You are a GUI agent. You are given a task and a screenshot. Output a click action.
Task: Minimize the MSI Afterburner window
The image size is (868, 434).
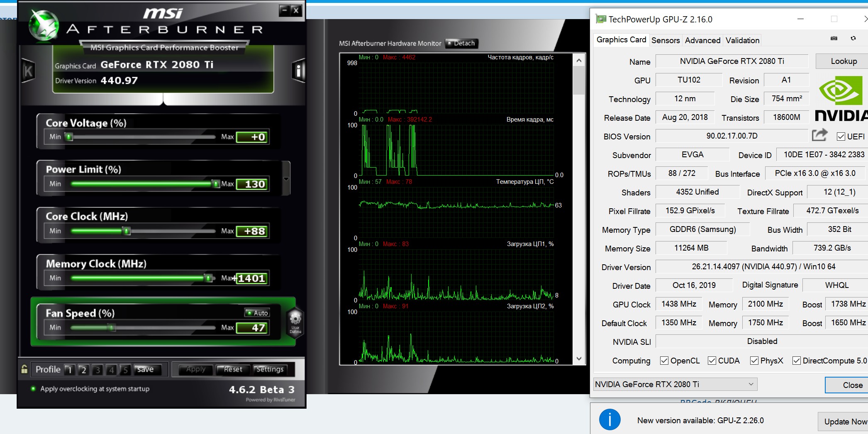[x=284, y=10]
